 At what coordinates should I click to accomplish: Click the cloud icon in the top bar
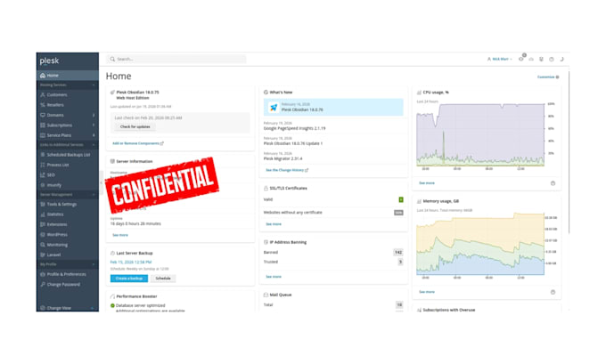pos(531,59)
